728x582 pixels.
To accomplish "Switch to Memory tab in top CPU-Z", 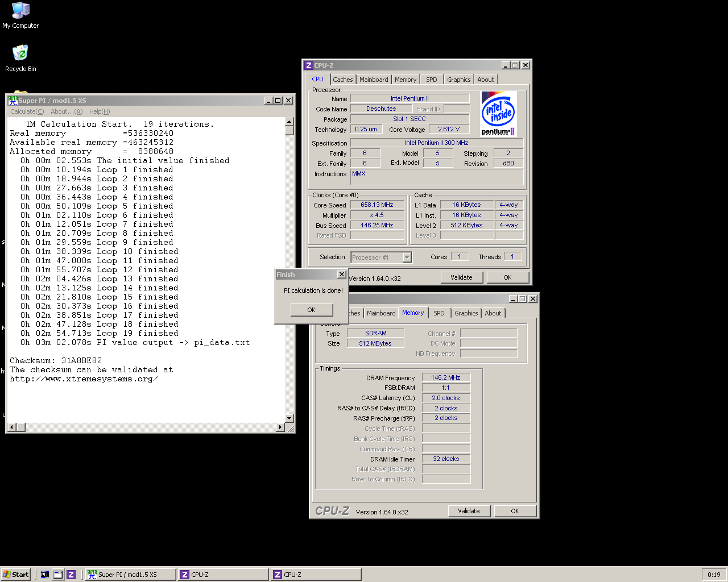I will pos(406,80).
